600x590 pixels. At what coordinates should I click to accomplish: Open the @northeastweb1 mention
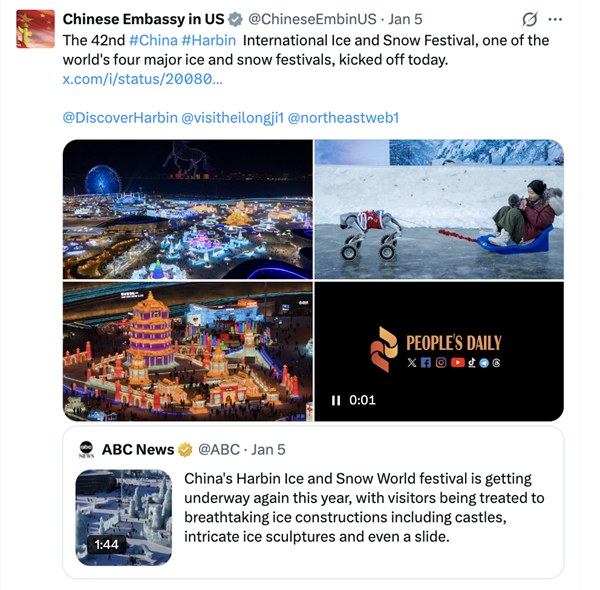pos(343,118)
